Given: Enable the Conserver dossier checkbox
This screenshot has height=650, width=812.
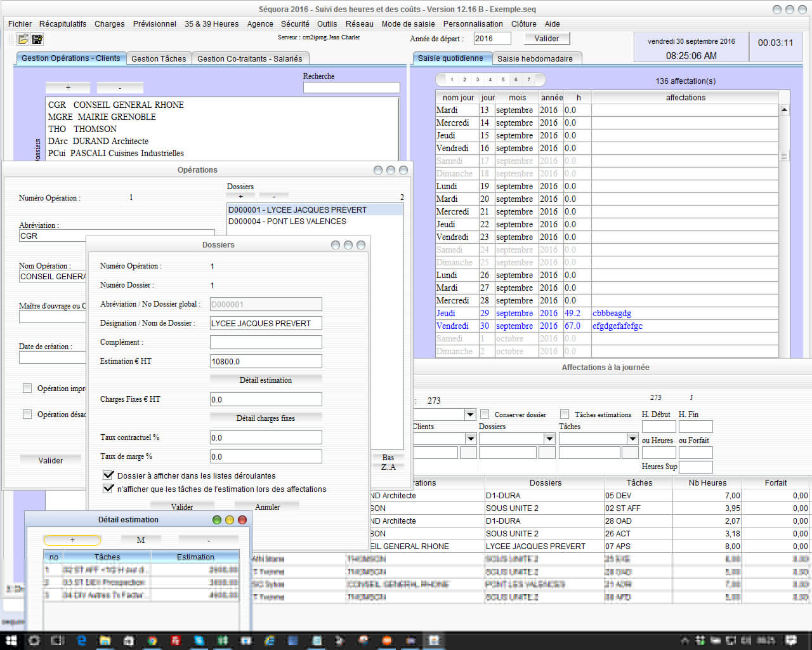Looking at the screenshot, I should coord(485,415).
